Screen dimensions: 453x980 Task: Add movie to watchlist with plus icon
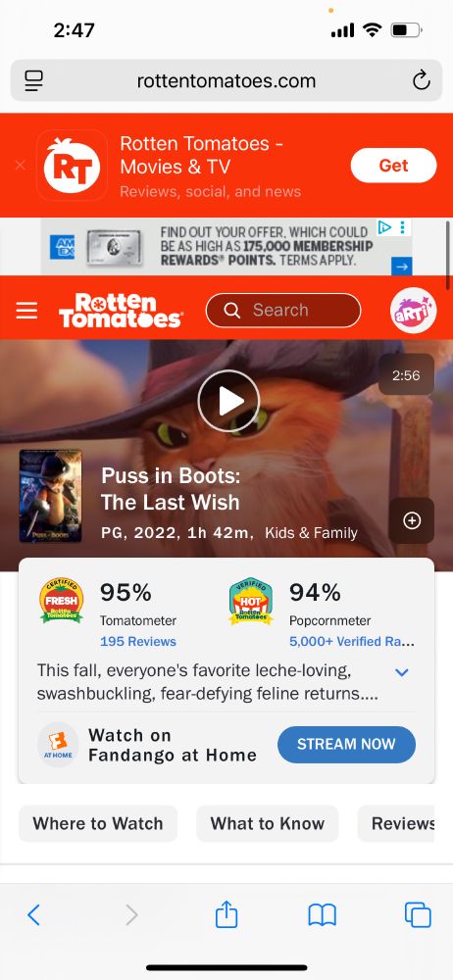(x=412, y=520)
